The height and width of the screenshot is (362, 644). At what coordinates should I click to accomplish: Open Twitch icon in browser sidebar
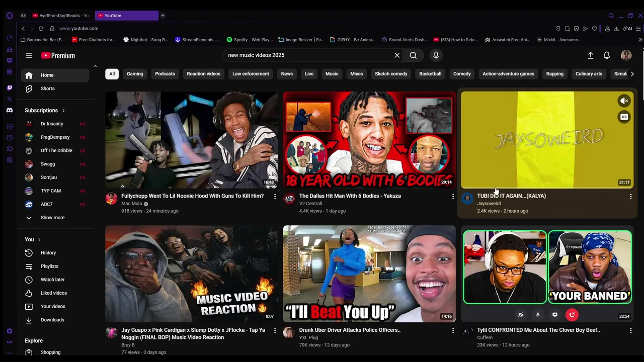pyautogui.click(x=9, y=88)
